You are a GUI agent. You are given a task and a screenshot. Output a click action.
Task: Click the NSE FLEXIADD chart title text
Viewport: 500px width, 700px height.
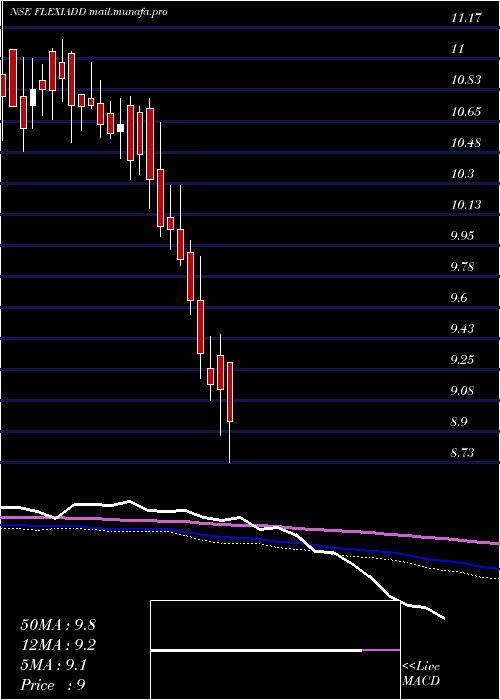click(88, 12)
